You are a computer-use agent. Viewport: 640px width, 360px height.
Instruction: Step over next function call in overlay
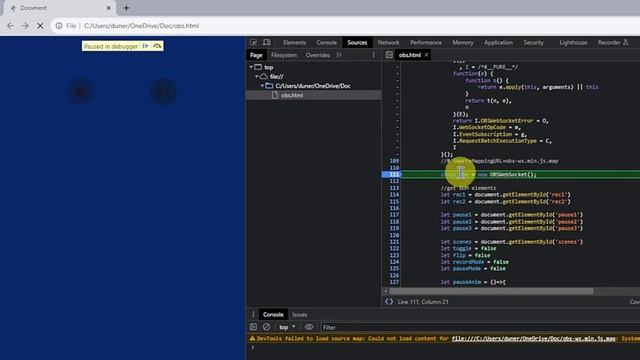click(157, 46)
